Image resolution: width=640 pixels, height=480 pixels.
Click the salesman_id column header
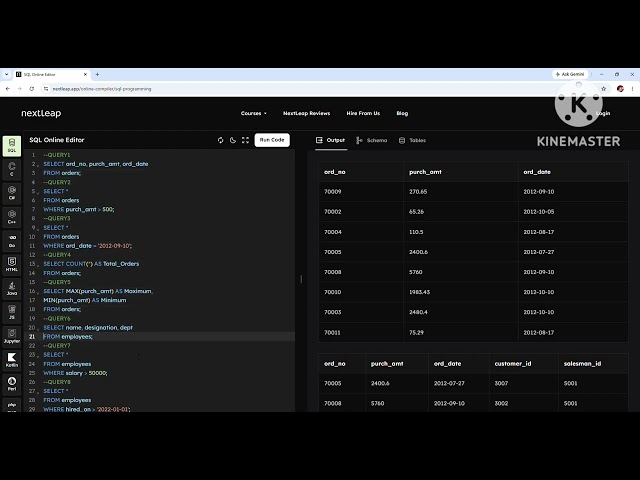(x=582, y=364)
